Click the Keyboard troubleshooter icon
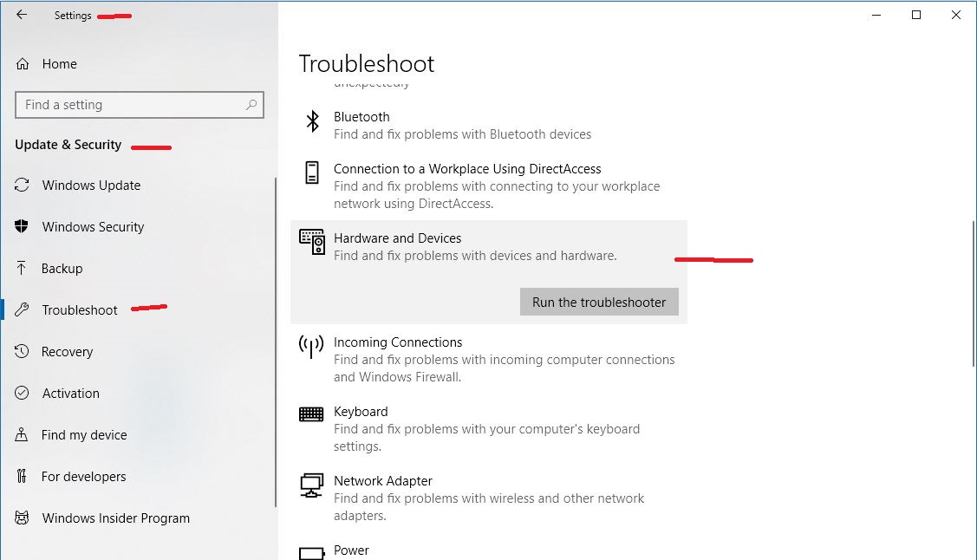The image size is (977, 560). coord(311,414)
